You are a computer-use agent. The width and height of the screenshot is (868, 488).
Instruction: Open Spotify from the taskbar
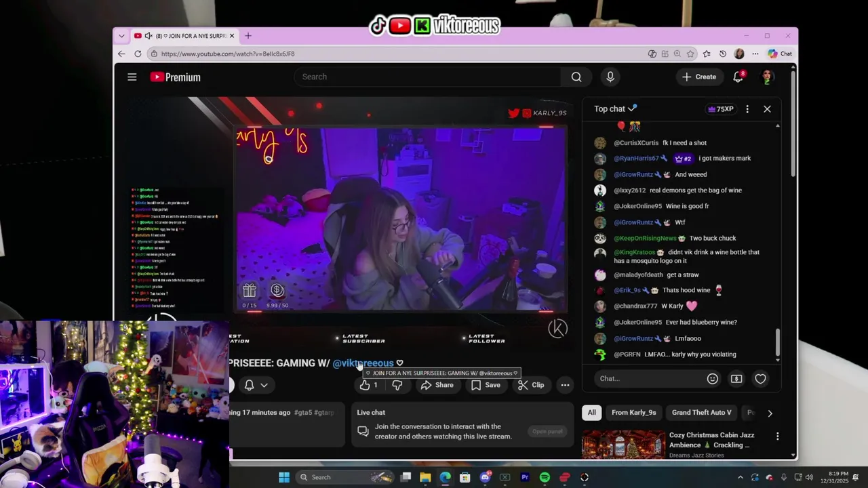(545, 477)
